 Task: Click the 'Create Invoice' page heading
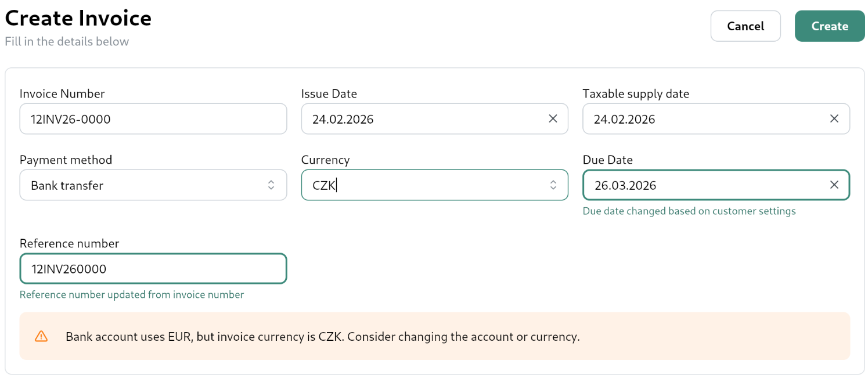(78, 18)
